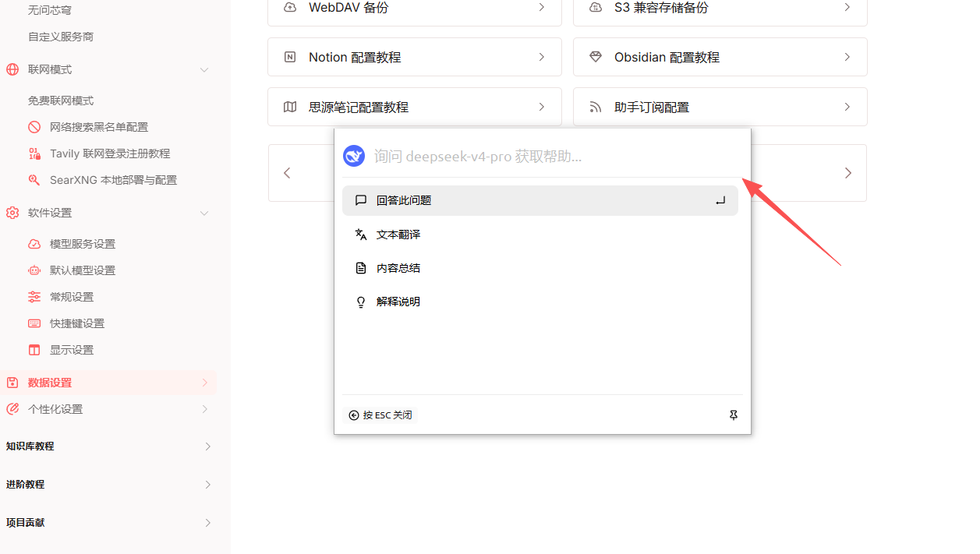Open the Obsidian 配置教程 link card

pyautogui.click(x=720, y=57)
